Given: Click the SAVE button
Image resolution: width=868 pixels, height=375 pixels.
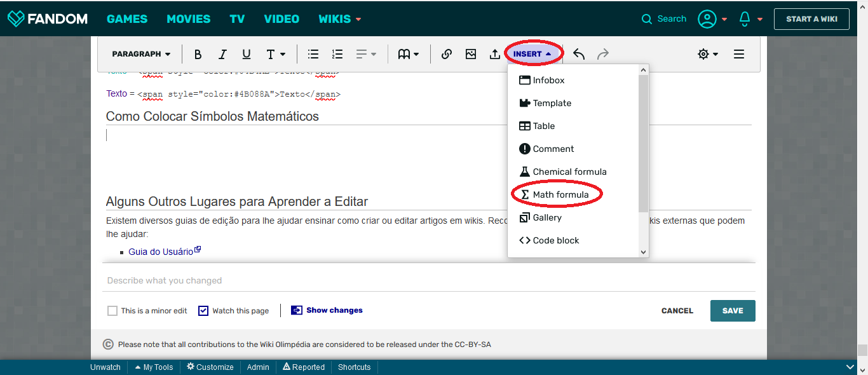Looking at the screenshot, I should click(x=733, y=311).
